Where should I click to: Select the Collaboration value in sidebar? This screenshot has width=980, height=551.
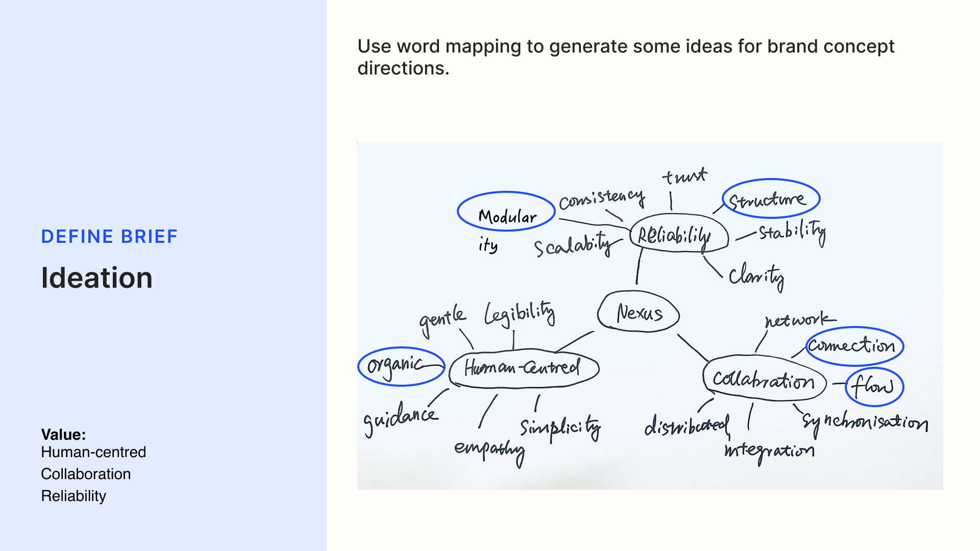(x=86, y=474)
